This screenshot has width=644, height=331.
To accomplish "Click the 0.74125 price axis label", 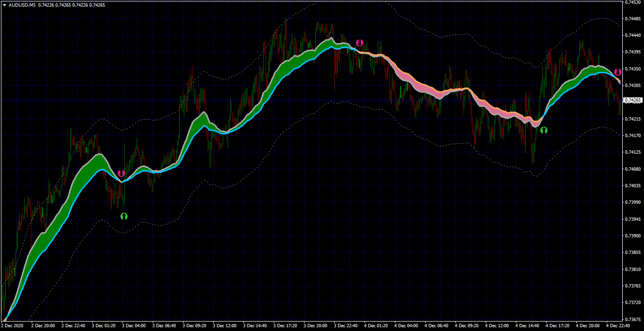I will (x=633, y=152).
